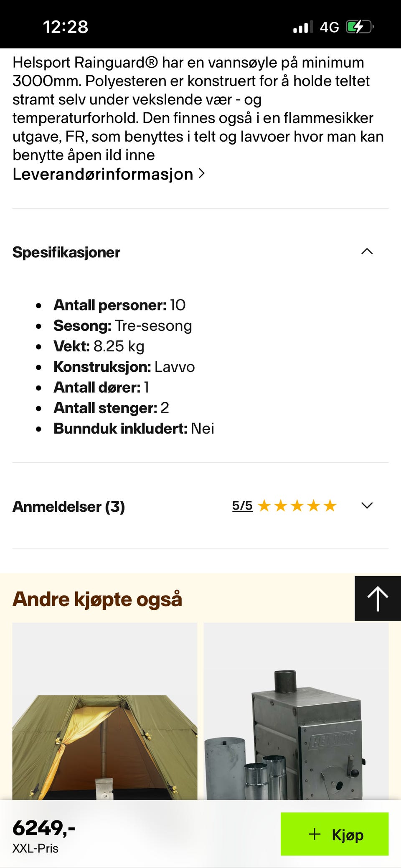Screen dimensions: 401x868
Task: Collapse Spesifikasjoner using the up chevron
Action: pyautogui.click(x=367, y=251)
